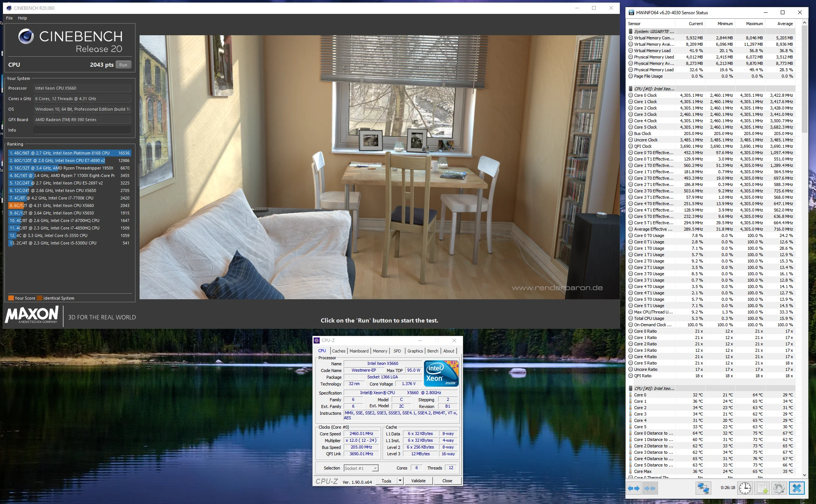Start logging with the spreadsheet plus icon
816x504 pixels.
click(762, 488)
